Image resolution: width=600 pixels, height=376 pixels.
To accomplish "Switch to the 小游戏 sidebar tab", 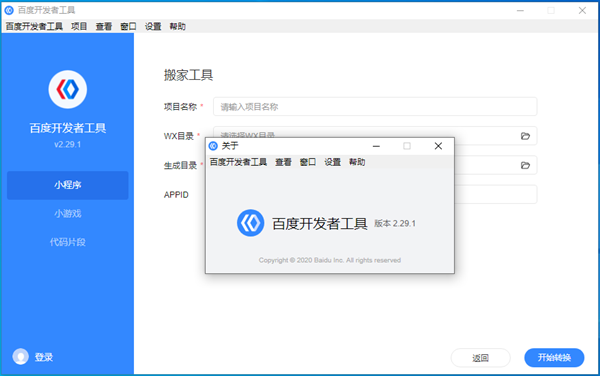I will pos(68,213).
